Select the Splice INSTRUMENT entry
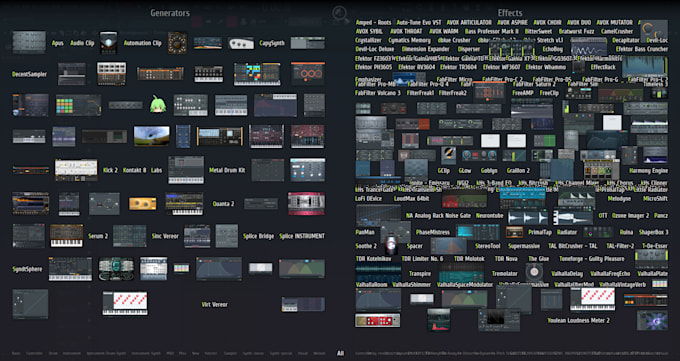This screenshot has width=680, height=361. coord(302,236)
